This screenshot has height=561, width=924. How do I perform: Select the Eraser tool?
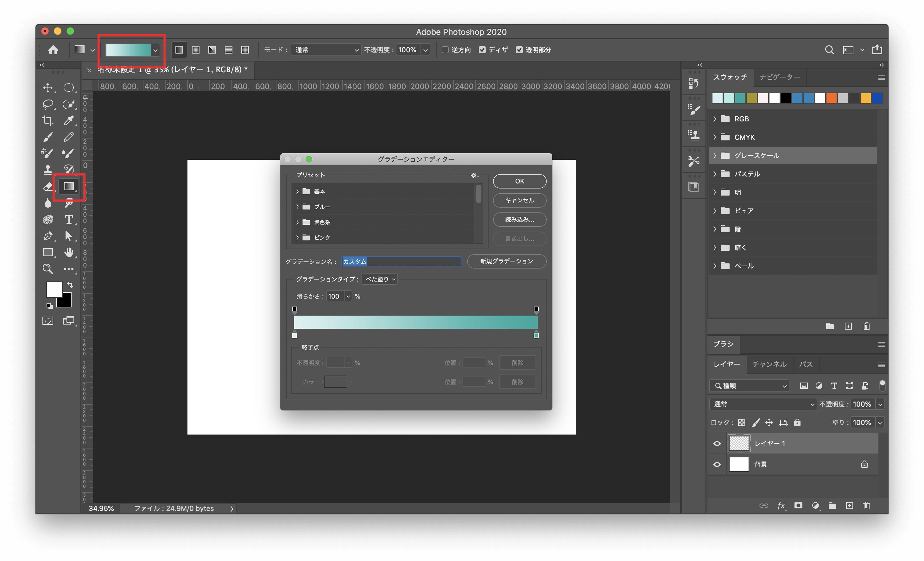[x=47, y=186]
